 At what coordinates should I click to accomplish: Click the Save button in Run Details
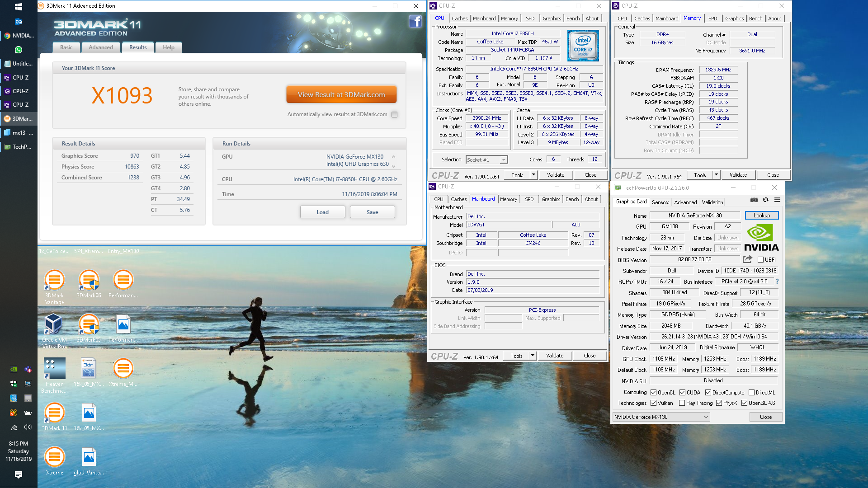pos(373,212)
